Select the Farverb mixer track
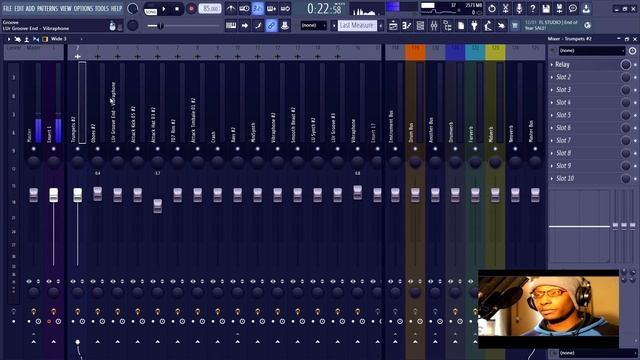Image resolution: width=640 pixels, height=360 pixels. [475, 52]
